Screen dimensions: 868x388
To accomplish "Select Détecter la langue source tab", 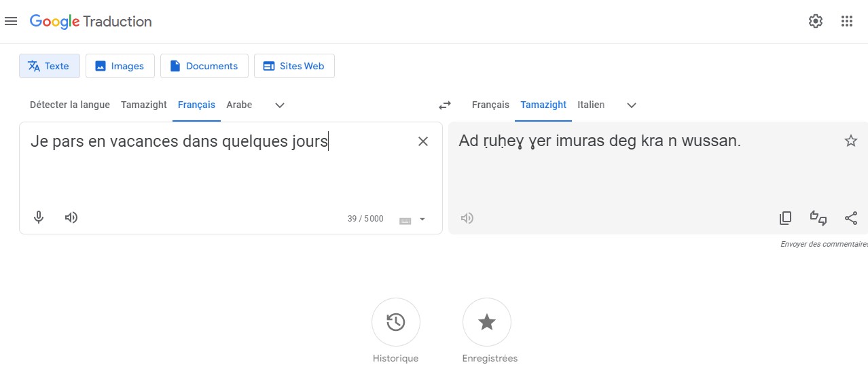I will coord(70,105).
